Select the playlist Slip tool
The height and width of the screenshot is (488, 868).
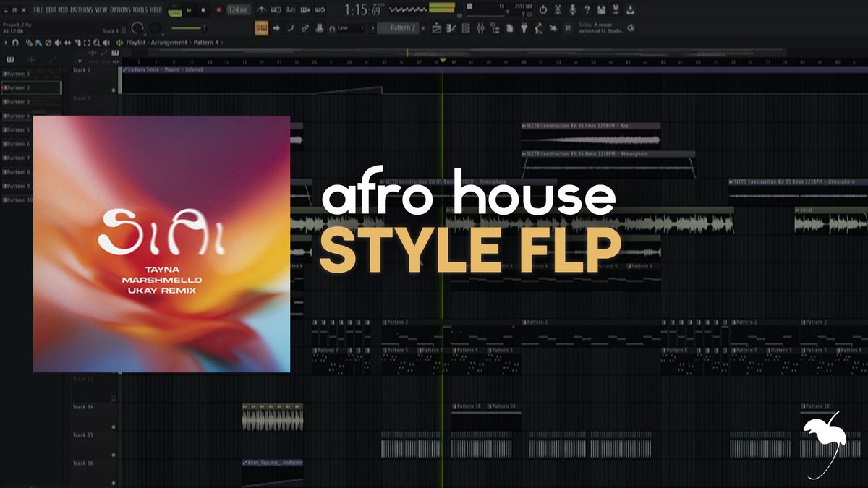(x=67, y=43)
